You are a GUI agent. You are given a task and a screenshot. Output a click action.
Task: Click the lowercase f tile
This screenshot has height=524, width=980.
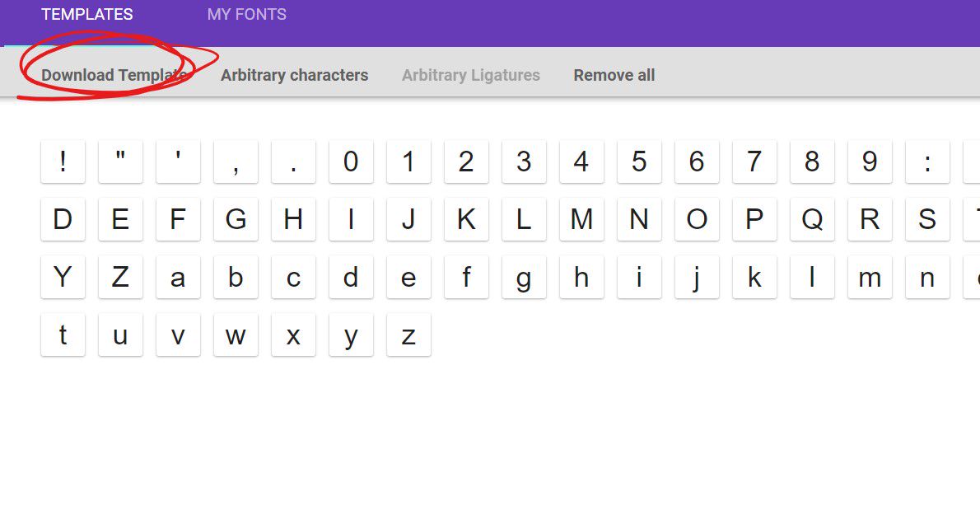[x=466, y=277]
